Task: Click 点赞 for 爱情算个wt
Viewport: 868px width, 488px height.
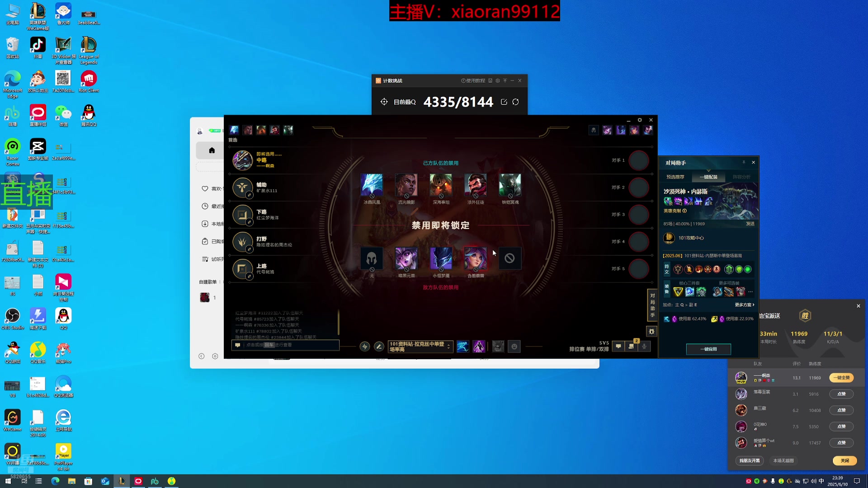Action: pos(841,443)
